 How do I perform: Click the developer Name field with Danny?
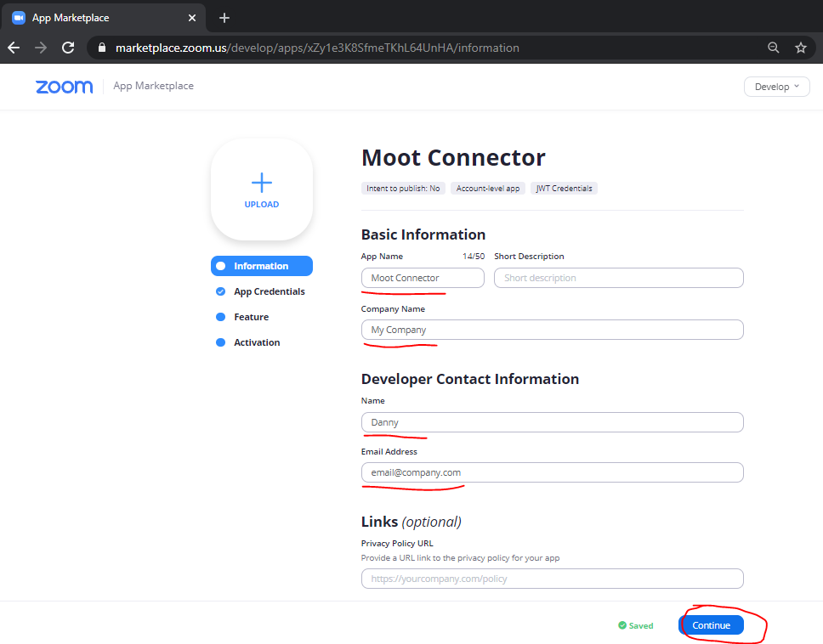point(552,422)
